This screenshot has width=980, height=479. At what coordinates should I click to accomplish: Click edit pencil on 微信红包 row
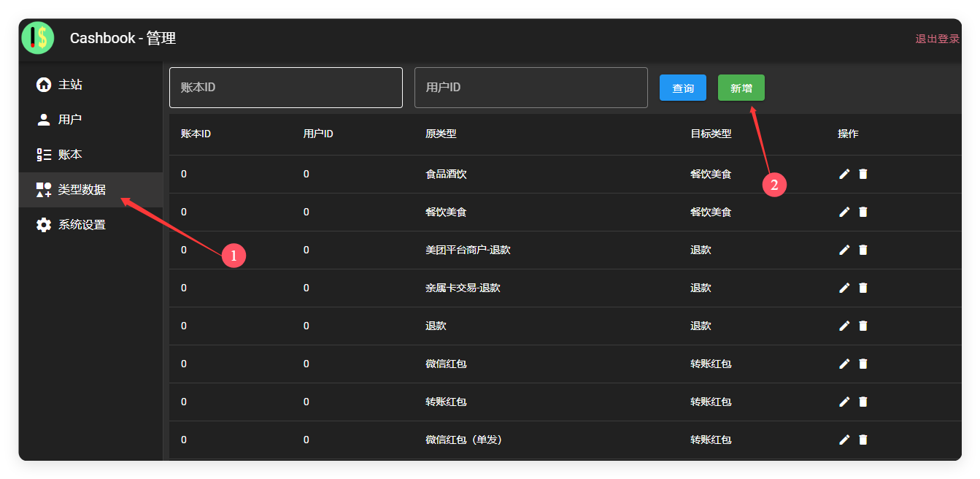(x=844, y=364)
